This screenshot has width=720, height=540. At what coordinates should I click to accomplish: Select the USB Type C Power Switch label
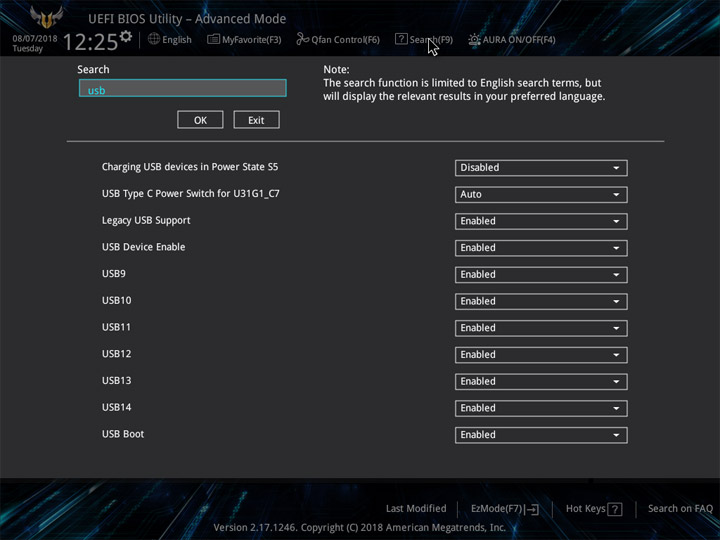[191, 194]
